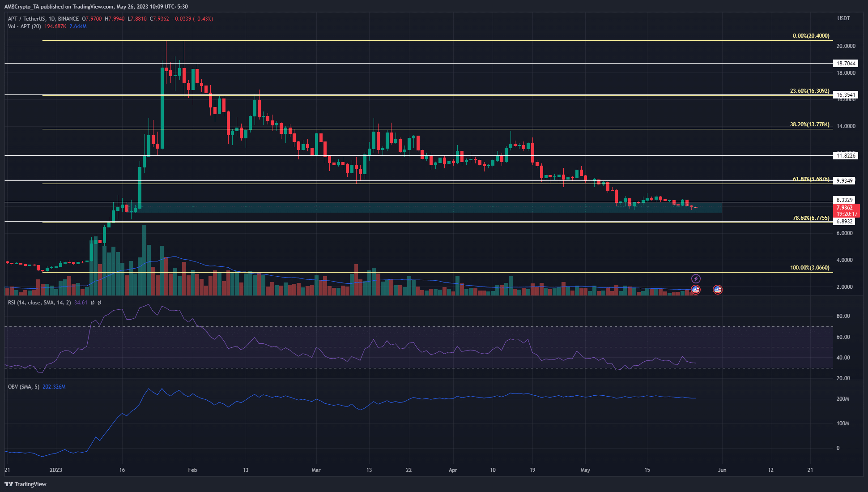This screenshot has height=492, width=868.
Task: Click the 19 date label on time axis
Action: [x=532, y=470]
